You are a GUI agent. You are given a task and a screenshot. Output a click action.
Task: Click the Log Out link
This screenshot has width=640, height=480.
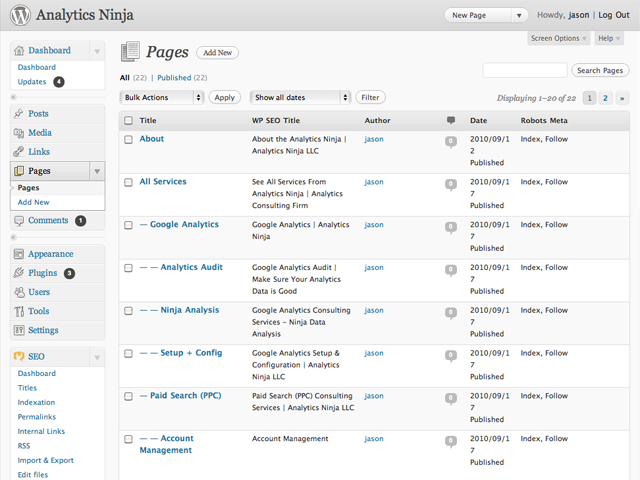pos(613,15)
